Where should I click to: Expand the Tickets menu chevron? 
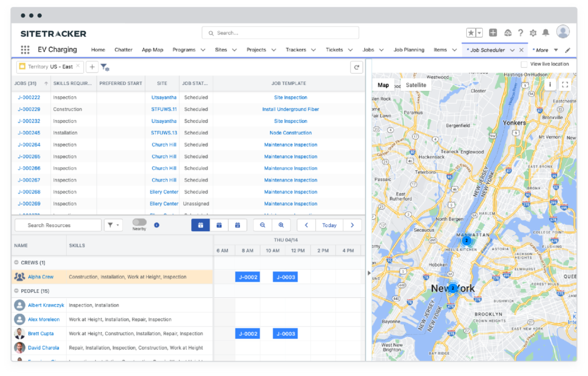(x=350, y=50)
